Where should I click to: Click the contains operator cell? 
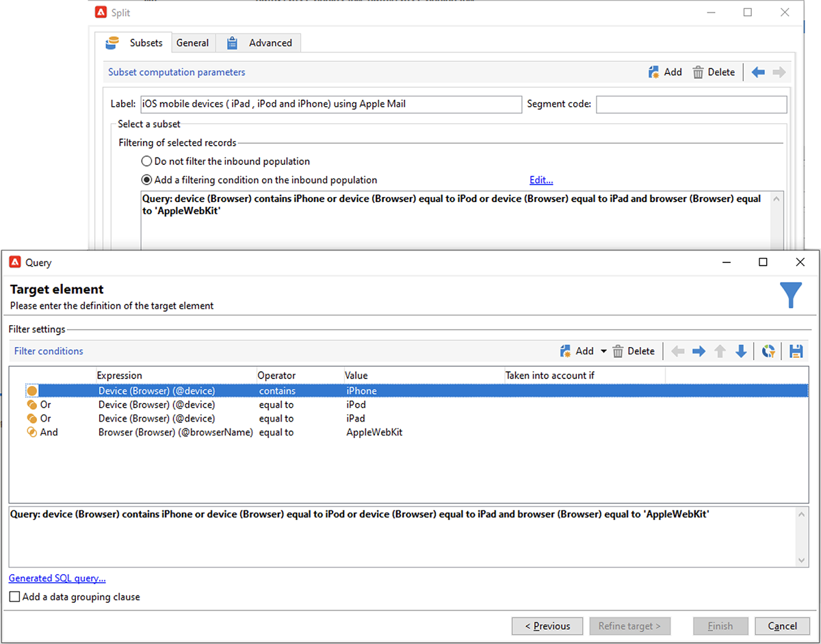277,391
